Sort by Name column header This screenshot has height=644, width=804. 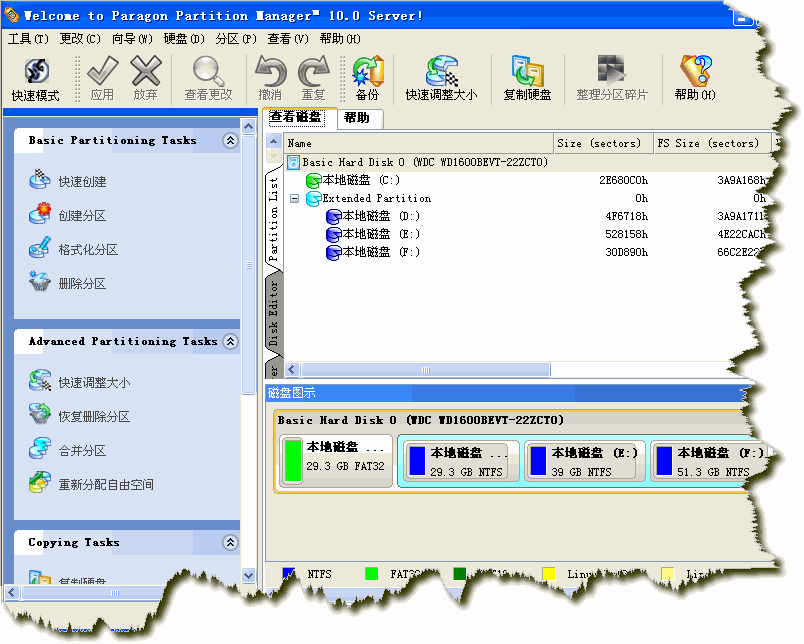pyautogui.click(x=418, y=144)
